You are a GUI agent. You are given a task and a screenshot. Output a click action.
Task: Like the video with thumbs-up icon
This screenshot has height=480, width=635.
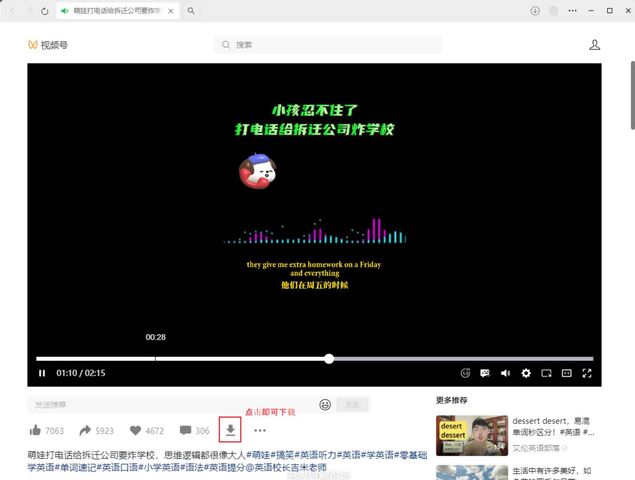pyautogui.click(x=36, y=431)
